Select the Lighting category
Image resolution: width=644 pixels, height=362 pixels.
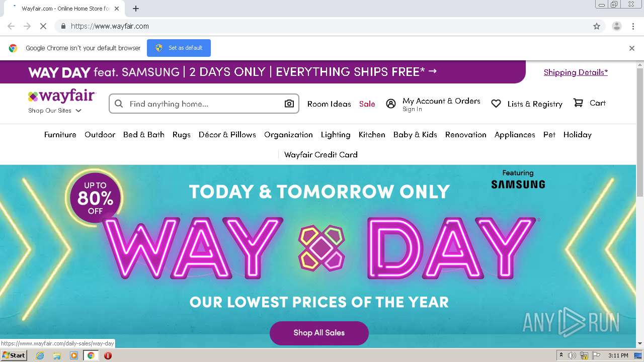[336, 135]
